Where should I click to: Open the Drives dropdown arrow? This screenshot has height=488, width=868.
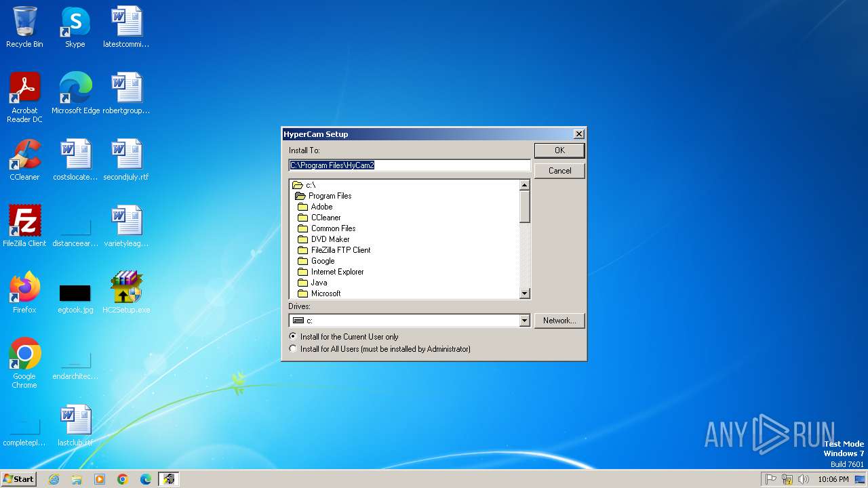524,321
